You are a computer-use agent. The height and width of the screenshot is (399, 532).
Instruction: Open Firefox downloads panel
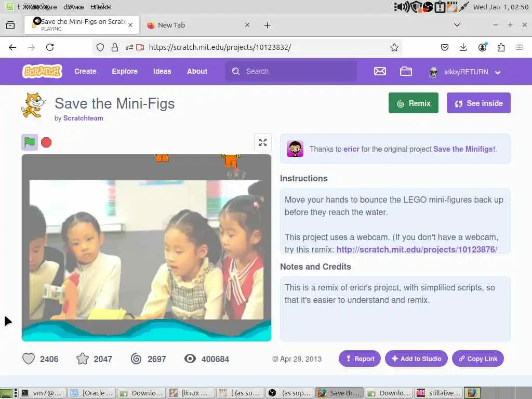[463, 47]
